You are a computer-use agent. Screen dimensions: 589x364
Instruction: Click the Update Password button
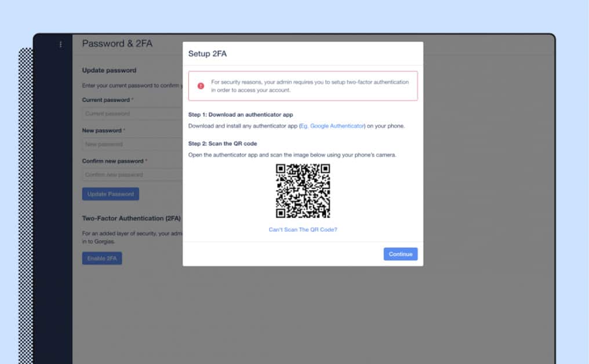(x=110, y=194)
